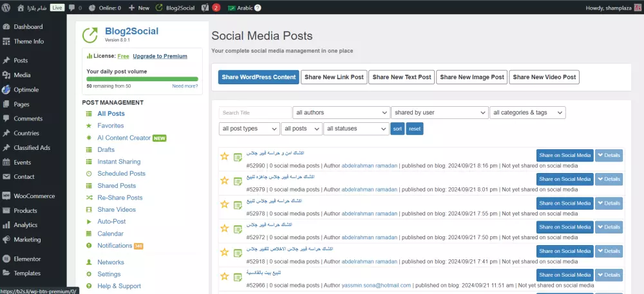
Task: Expand Details for post #52979
Action: click(609, 179)
